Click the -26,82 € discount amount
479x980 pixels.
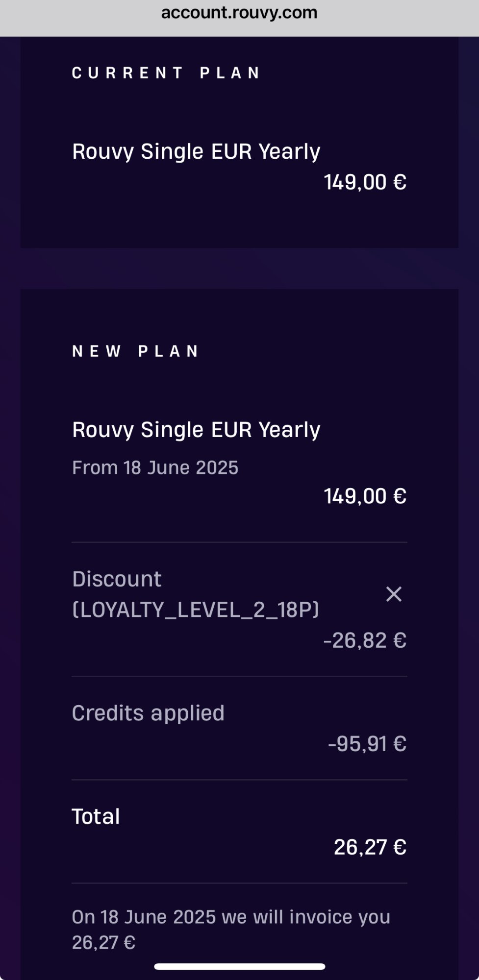pyautogui.click(x=365, y=640)
